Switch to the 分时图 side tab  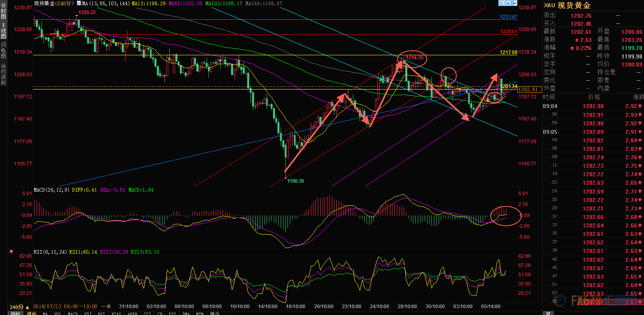(x=3, y=11)
